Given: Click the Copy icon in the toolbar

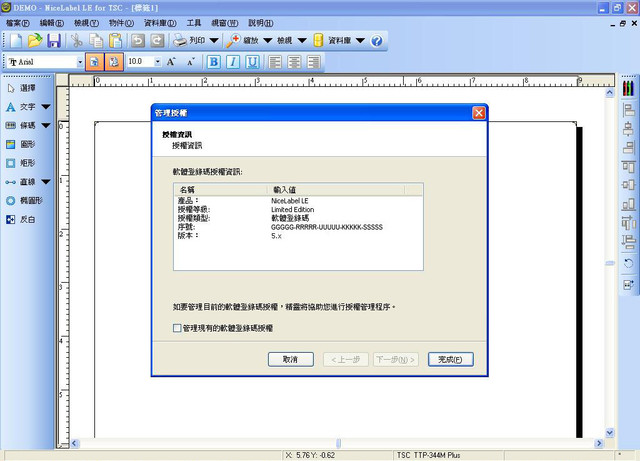Looking at the screenshot, I should [96, 41].
